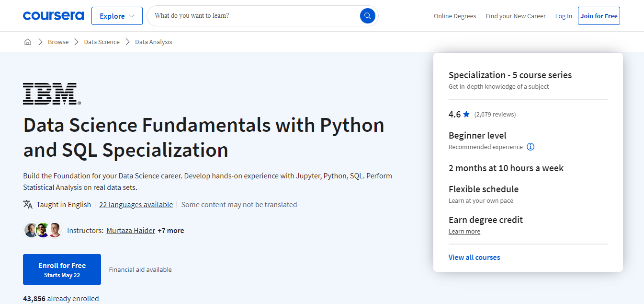Go to the home breadcrumb icon

pos(28,42)
